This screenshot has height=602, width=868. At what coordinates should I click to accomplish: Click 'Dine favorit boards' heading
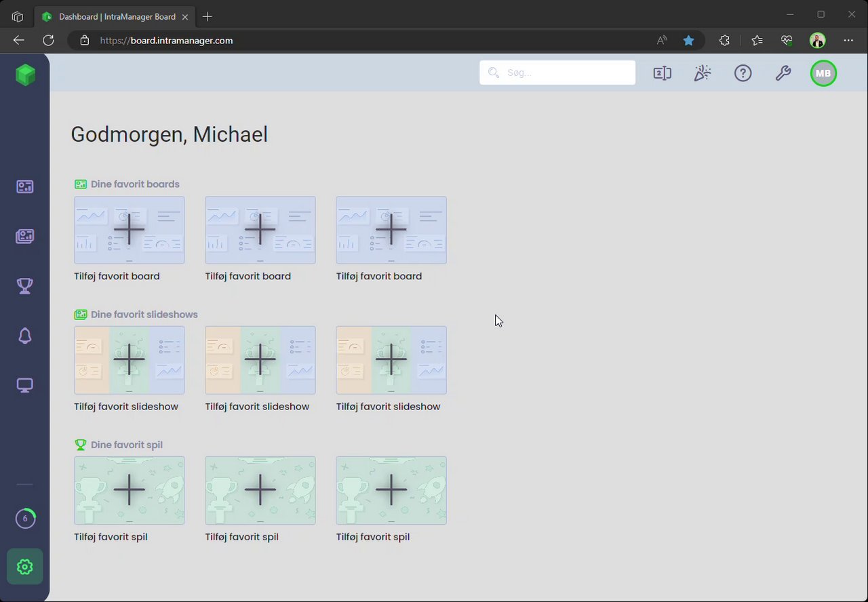pos(135,184)
